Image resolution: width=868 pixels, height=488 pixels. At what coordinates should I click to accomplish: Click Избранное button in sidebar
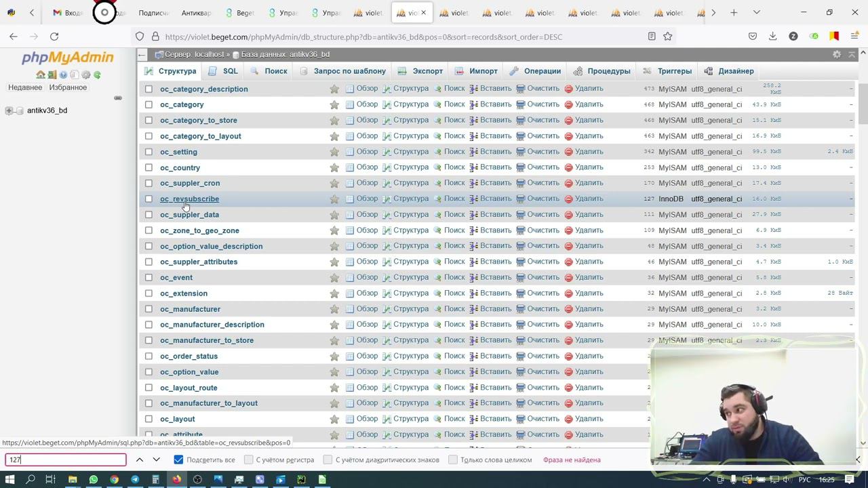point(68,87)
